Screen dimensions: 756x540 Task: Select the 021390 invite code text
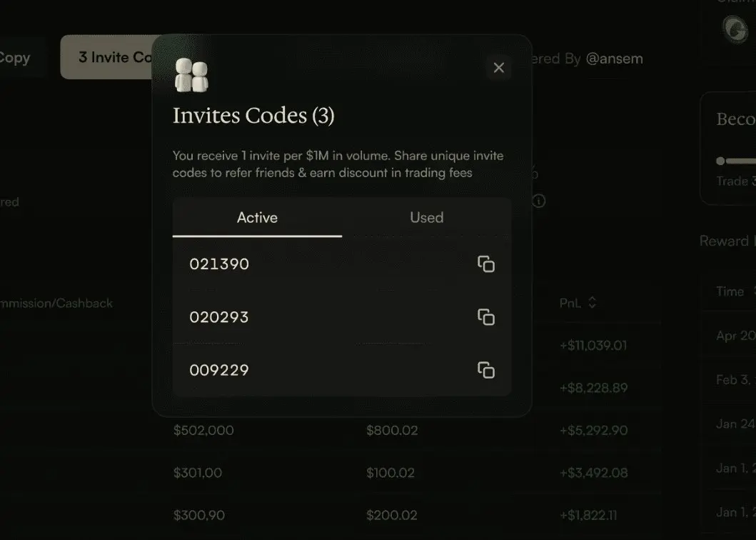219,264
